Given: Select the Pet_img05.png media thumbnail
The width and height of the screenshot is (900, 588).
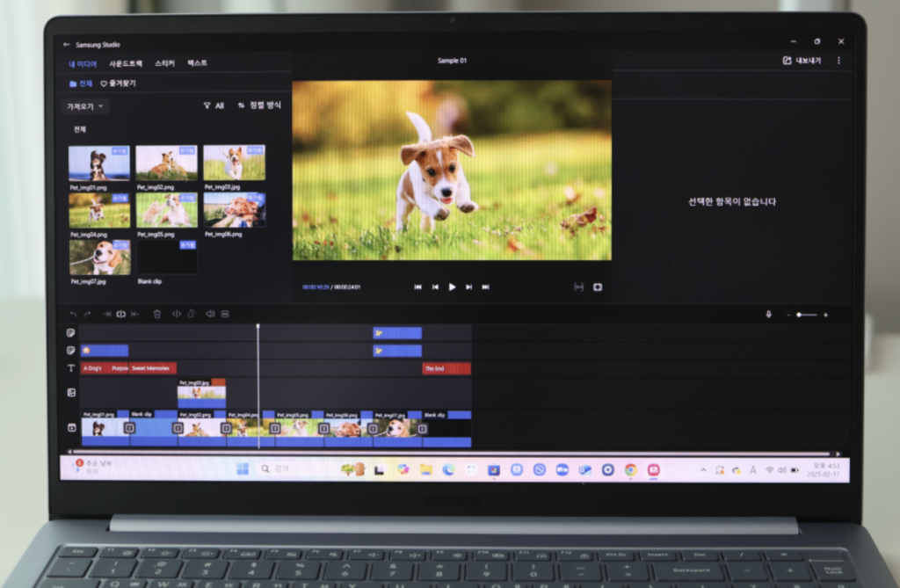Looking at the screenshot, I should point(166,210).
